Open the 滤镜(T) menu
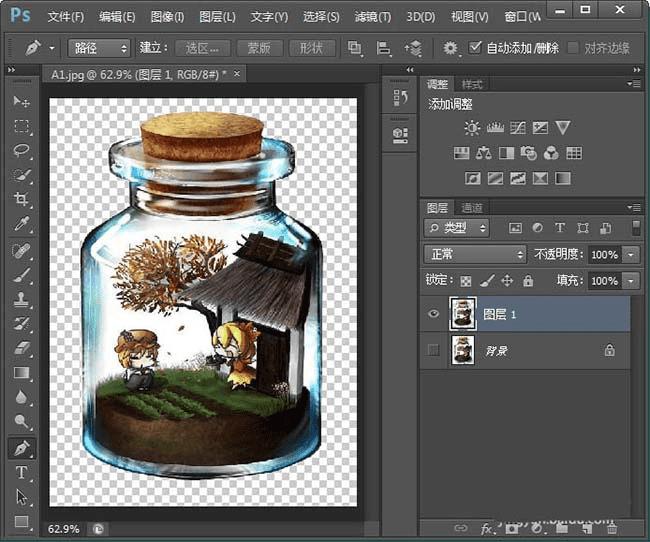650x542 pixels. (x=373, y=17)
